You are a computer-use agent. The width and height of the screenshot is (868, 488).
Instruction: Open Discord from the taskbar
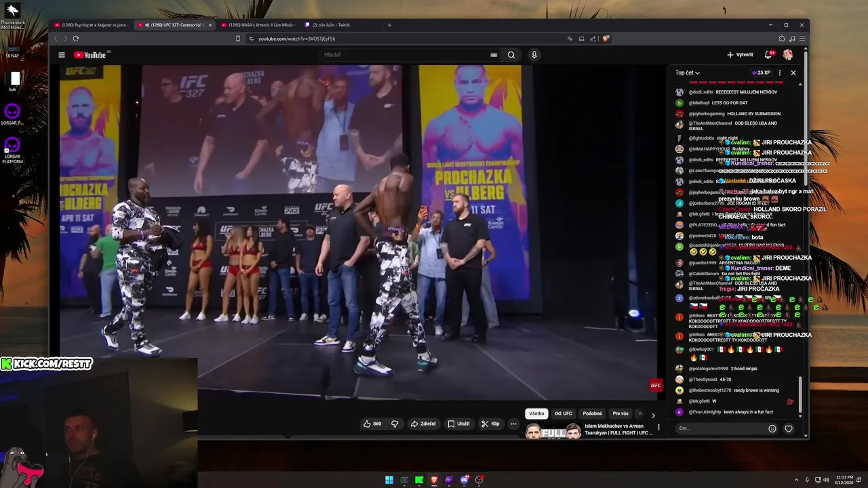464,480
